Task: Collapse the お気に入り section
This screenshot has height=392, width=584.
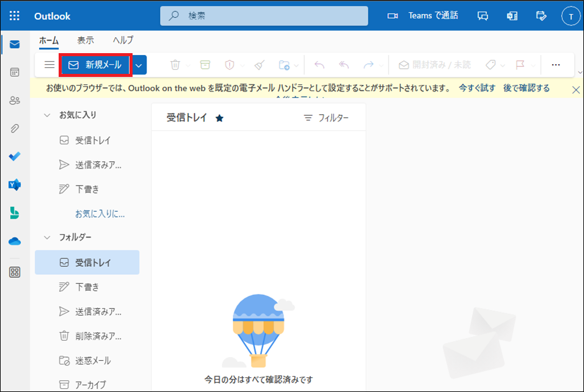Action: 47,115
